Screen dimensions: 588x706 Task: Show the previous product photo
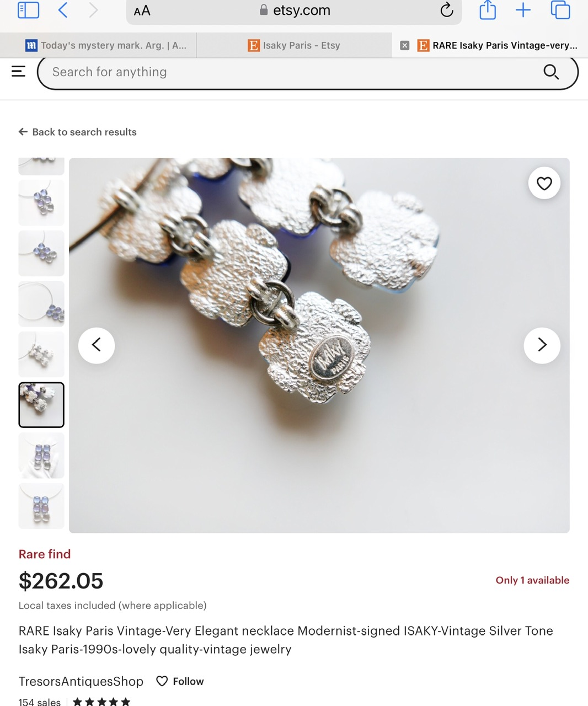point(97,345)
